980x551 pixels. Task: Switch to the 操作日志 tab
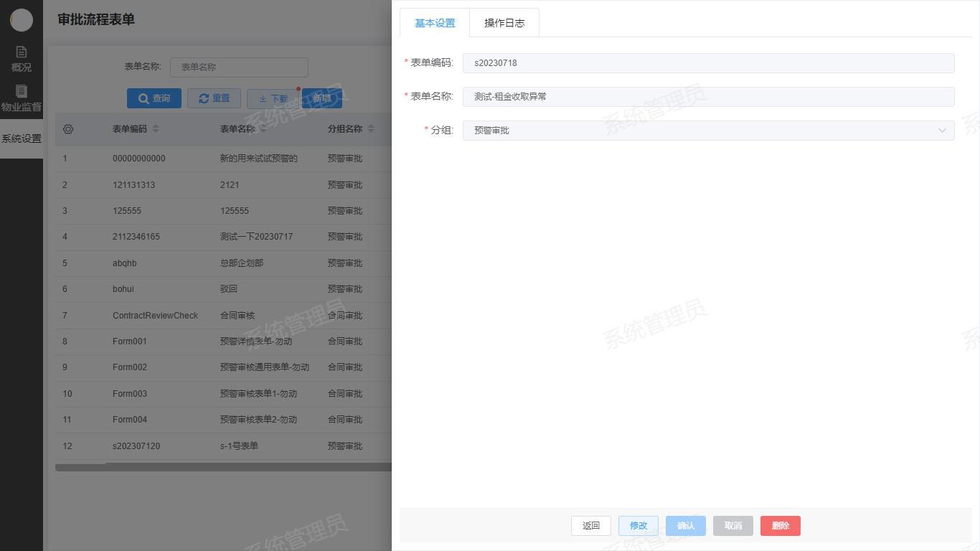[504, 23]
